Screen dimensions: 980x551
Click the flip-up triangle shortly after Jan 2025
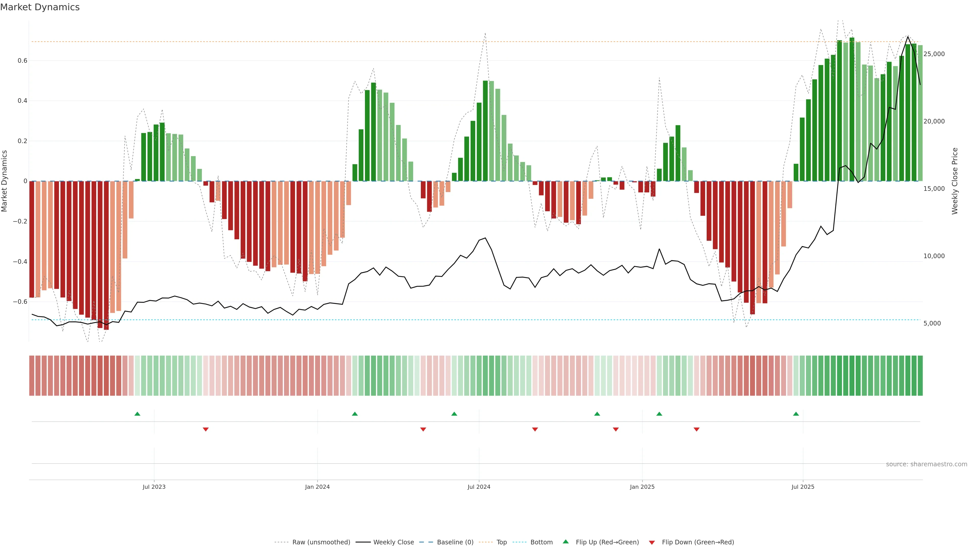tap(659, 414)
